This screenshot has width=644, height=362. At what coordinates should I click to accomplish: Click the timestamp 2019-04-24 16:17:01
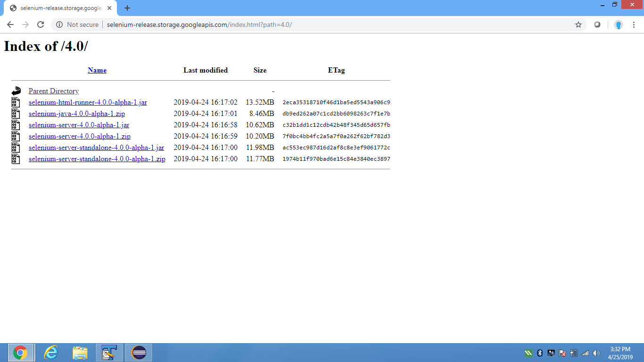(206, 114)
